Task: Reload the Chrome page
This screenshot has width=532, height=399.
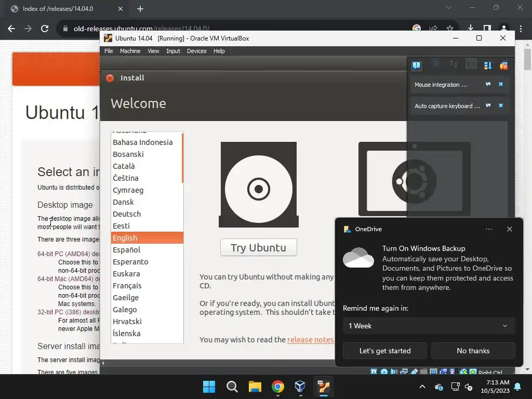Action: pyautogui.click(x=45, y=29)
